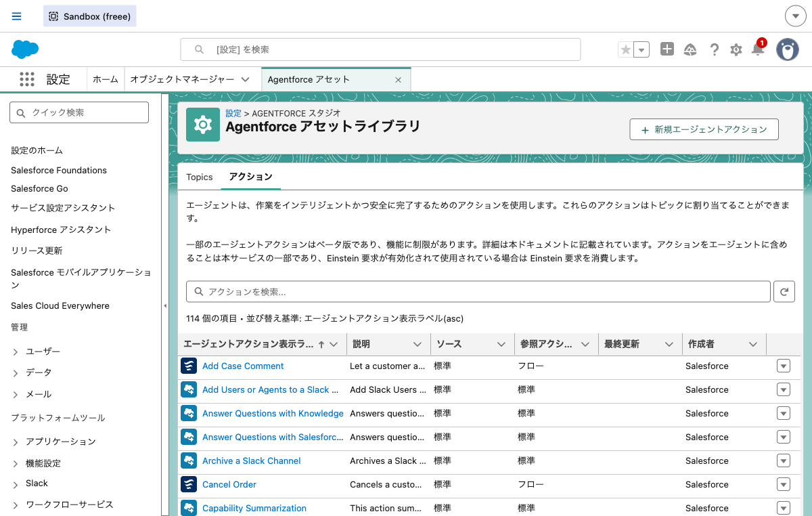812x516 pixels.
Task: Open the App Launcher waffle icon
Action: tap(27, 79)
